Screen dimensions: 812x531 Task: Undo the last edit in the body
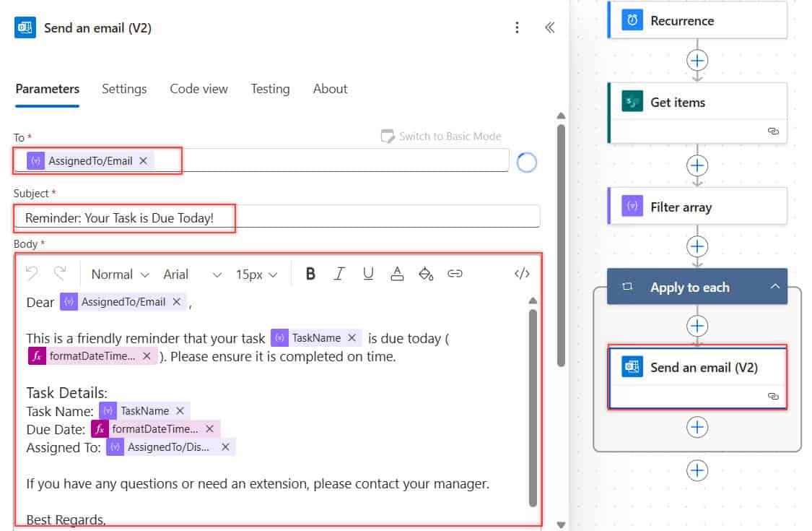click(x=33, y=274)
